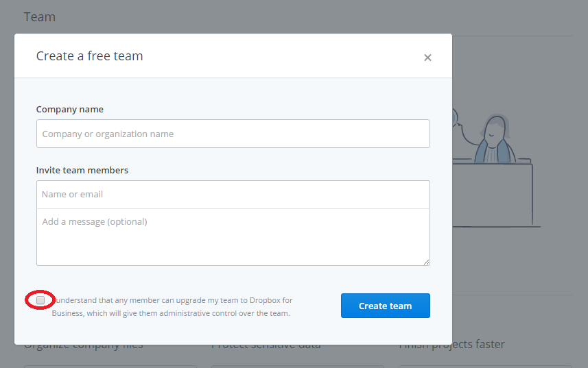Close the Create a free team dialog
This screenshot has height=368, width=588.
point(427,58)
